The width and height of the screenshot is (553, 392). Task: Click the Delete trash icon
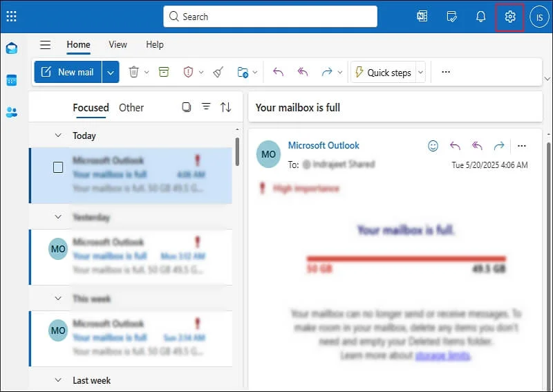point(133,72)
